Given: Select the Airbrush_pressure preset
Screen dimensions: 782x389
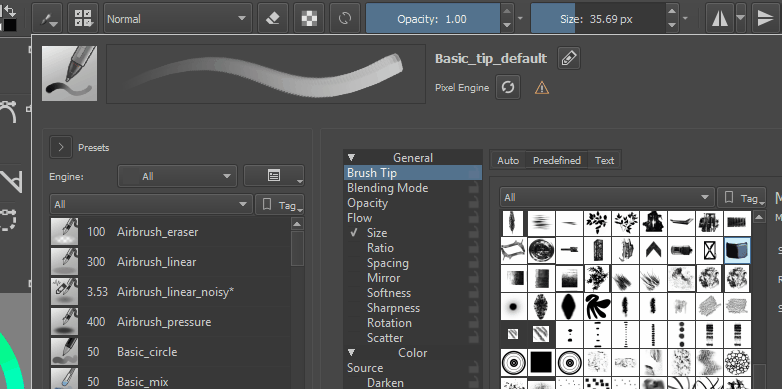Looking at the screenshot, I should tap(170, 322).
